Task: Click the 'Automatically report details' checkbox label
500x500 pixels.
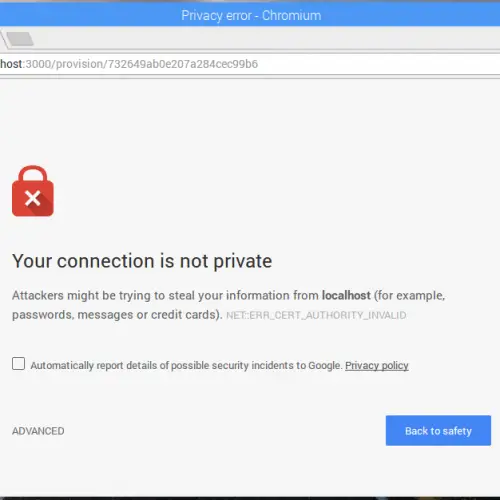Action: tap(186, 365)
